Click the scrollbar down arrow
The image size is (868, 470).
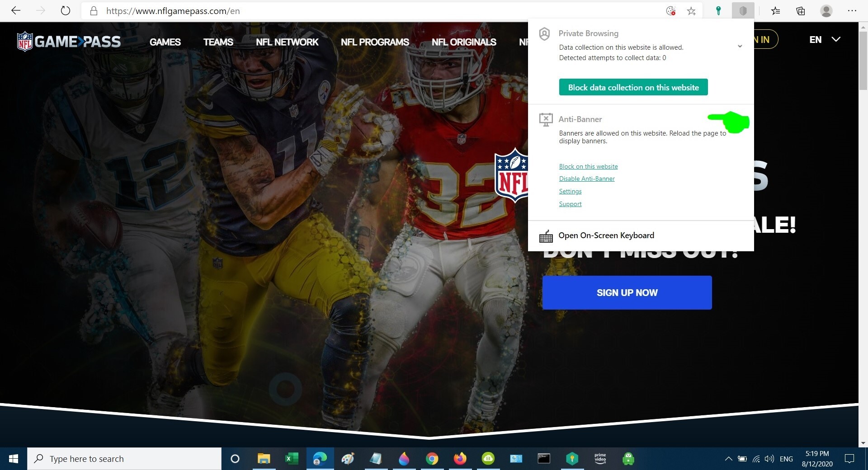(863, 443)
